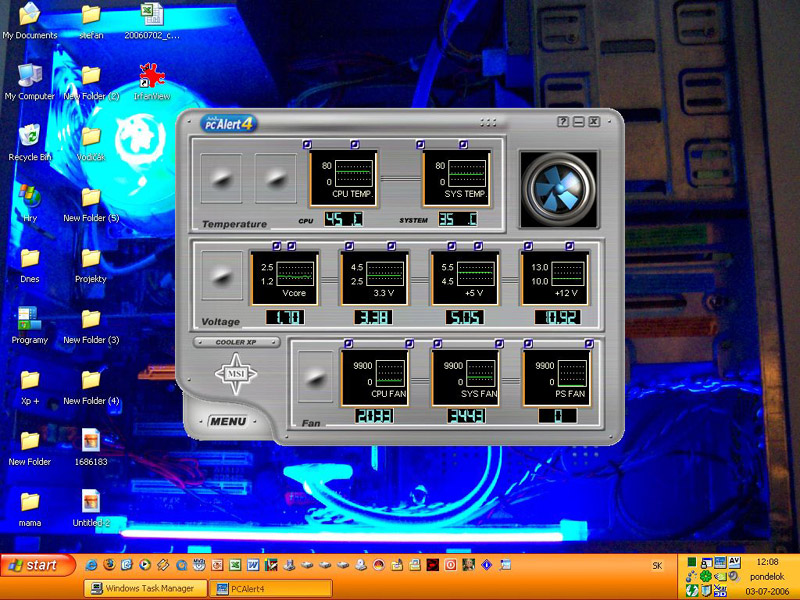The height and width of the screenshot is (600, 800).
Task: Click the SYSTEM temperature readout 35 C
Action: click(x=458, y=219)
